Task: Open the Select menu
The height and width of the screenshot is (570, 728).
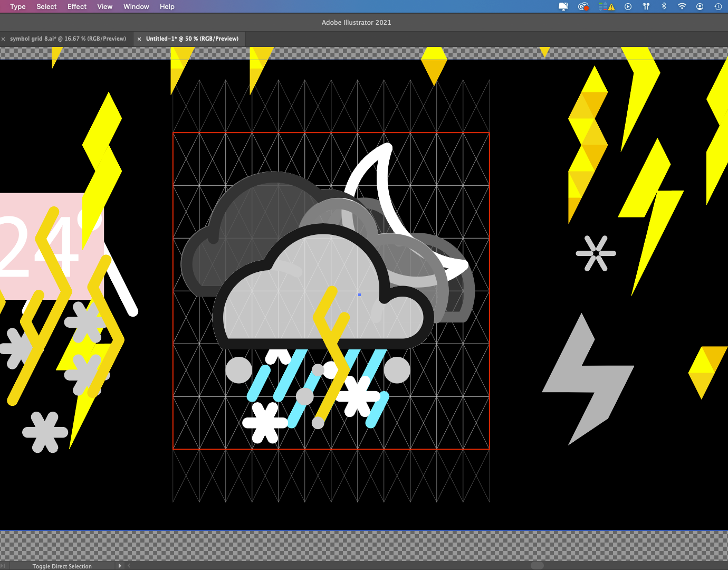Action: click(46, 6)
